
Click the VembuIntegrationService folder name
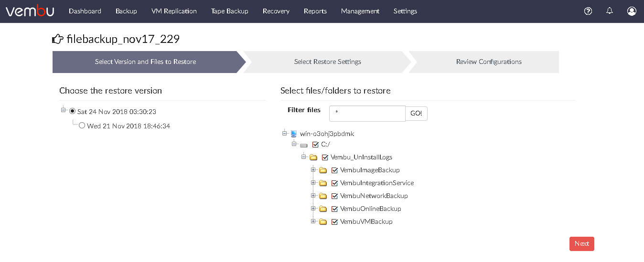click(x=377, y=183)
